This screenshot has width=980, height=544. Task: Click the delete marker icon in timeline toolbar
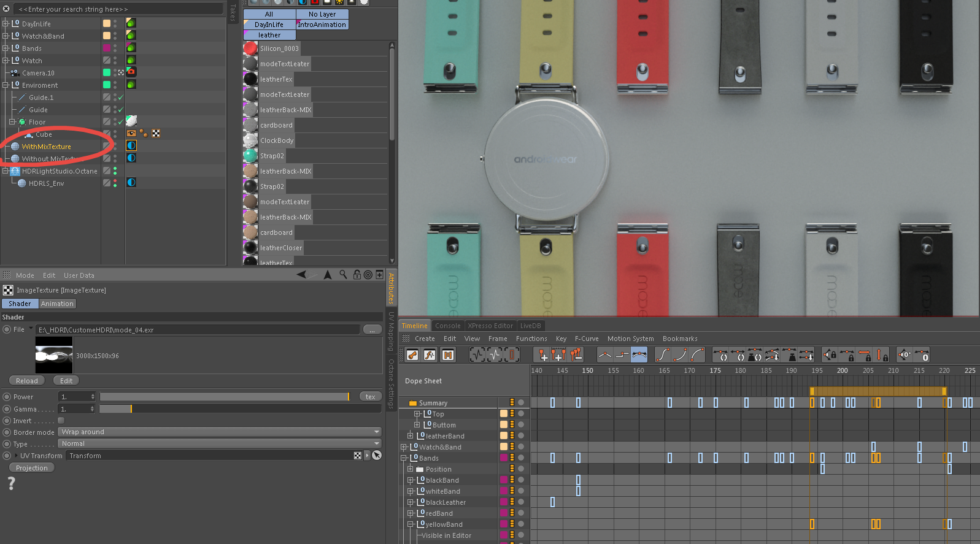(x=576, y=354)
